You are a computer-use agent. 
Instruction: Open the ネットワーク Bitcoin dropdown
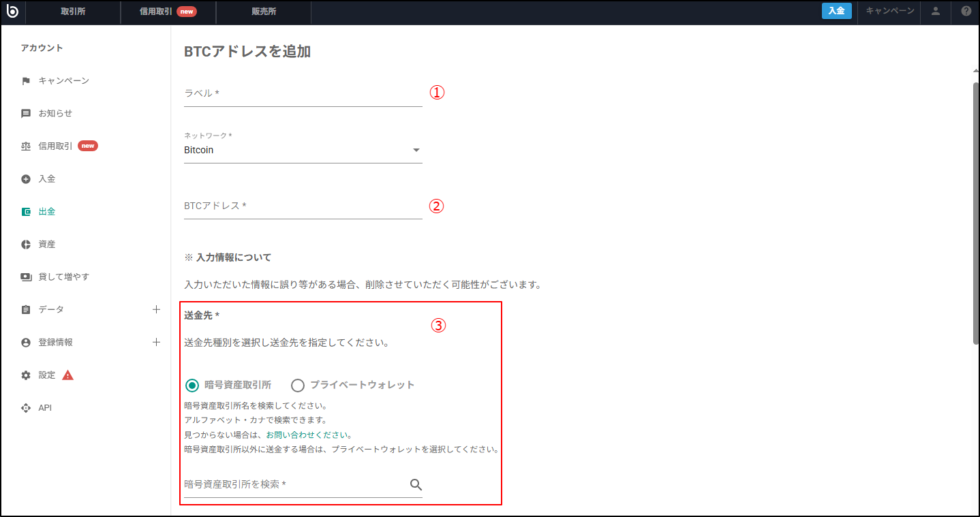[x=415, y=150]
